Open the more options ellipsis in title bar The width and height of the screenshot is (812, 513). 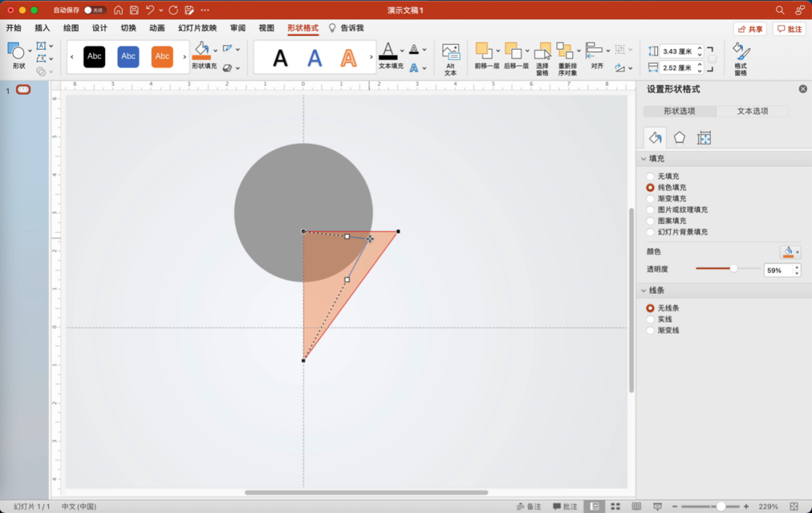pyautogui.click(x=205, y=10)
